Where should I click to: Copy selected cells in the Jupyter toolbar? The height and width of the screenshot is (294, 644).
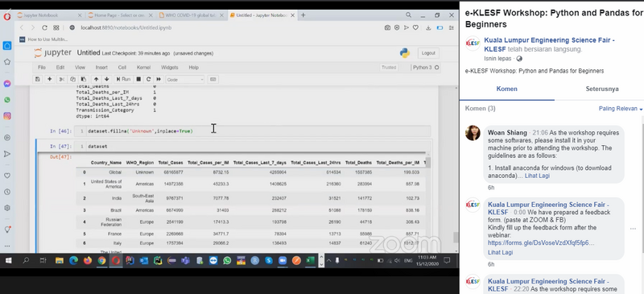pos(72,80)
